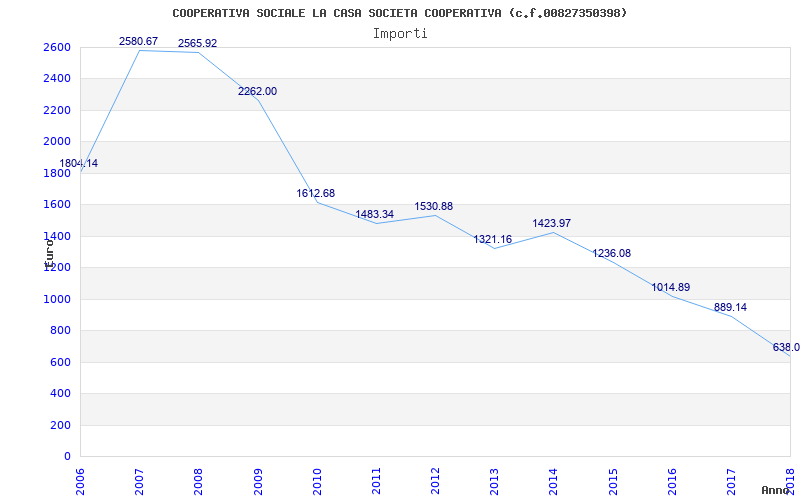Click the 2007 x-axis label
The width and height of the screenshot is (800, 500).
[x=140, y=481]
